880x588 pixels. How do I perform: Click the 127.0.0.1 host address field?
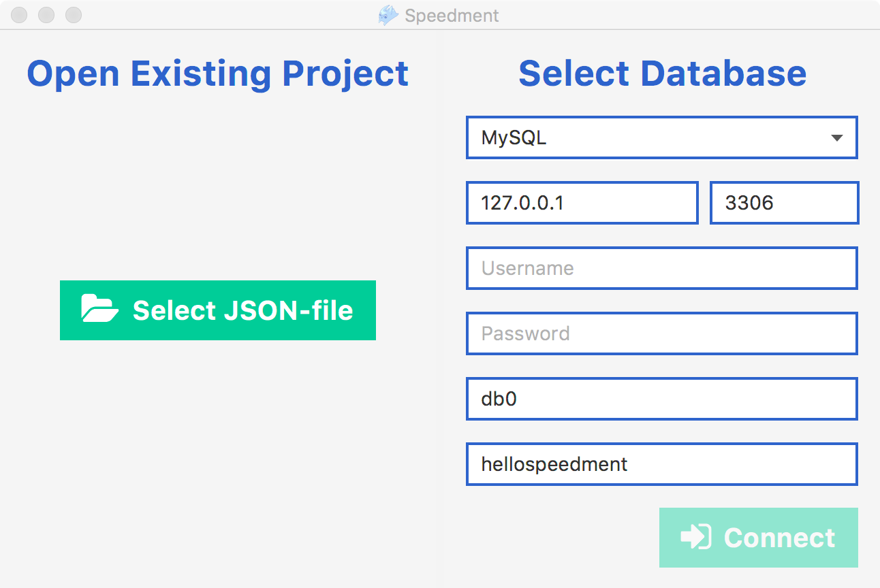[582, 203]
